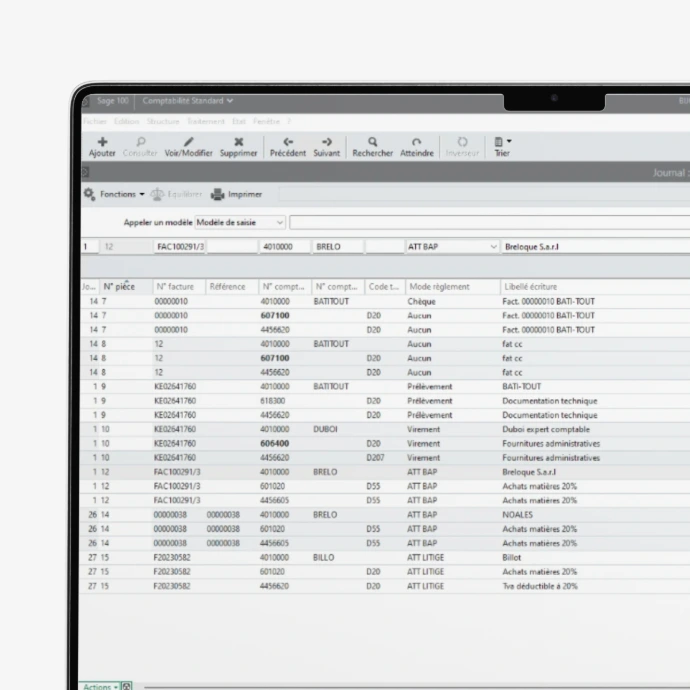The height and width of the screenshot is (690, 690).
Task: Click the Imprimer printer icon
Action: [217, 194]
